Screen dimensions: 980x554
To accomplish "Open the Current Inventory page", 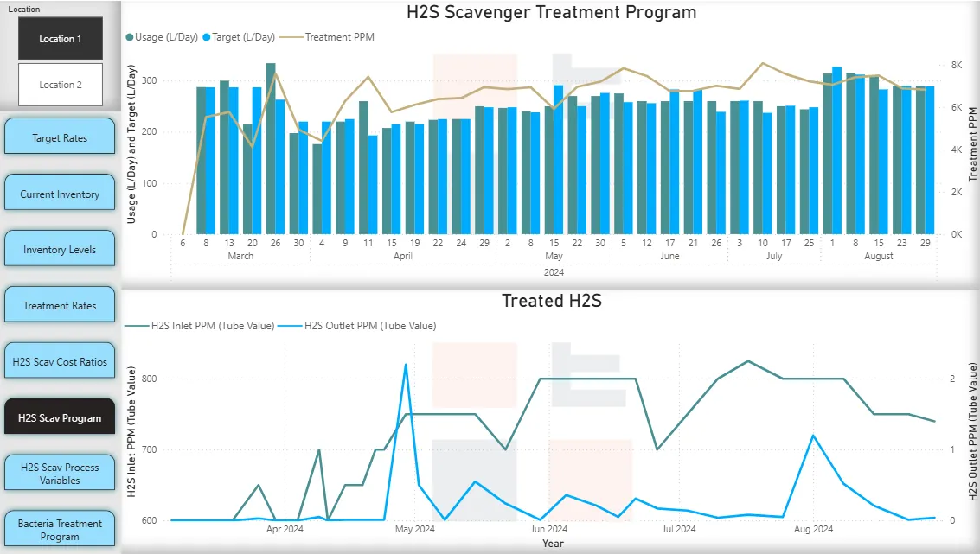I will (60, 194).
